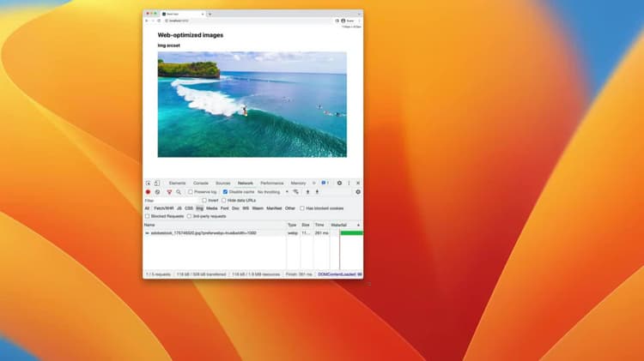This screenshot has height=361, width=644.
Task: Switch to the Console tab
Action: [x=201, y=183]
